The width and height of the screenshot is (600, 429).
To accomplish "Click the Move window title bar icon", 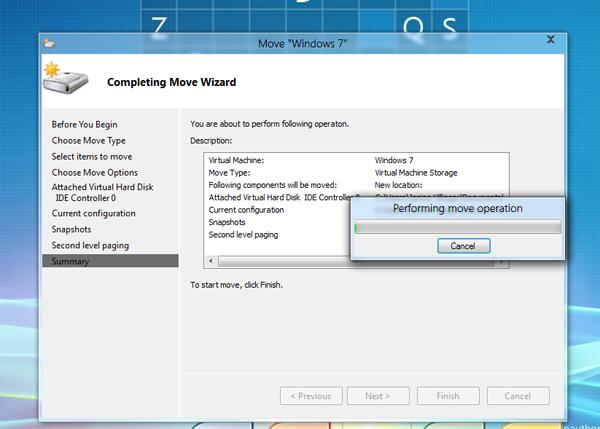I will tap(49, 44).
